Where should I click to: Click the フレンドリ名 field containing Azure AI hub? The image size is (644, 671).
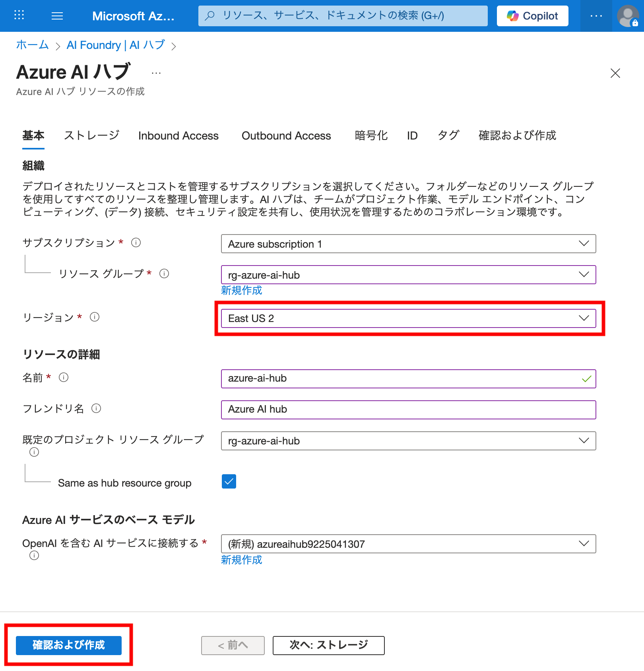coord(408,410)
